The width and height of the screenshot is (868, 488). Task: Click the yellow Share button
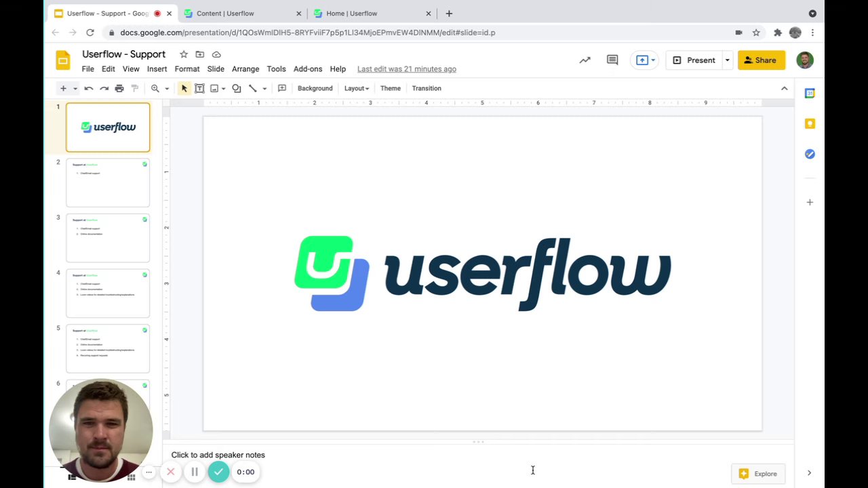pyautogui.click(x=761, y=60)
